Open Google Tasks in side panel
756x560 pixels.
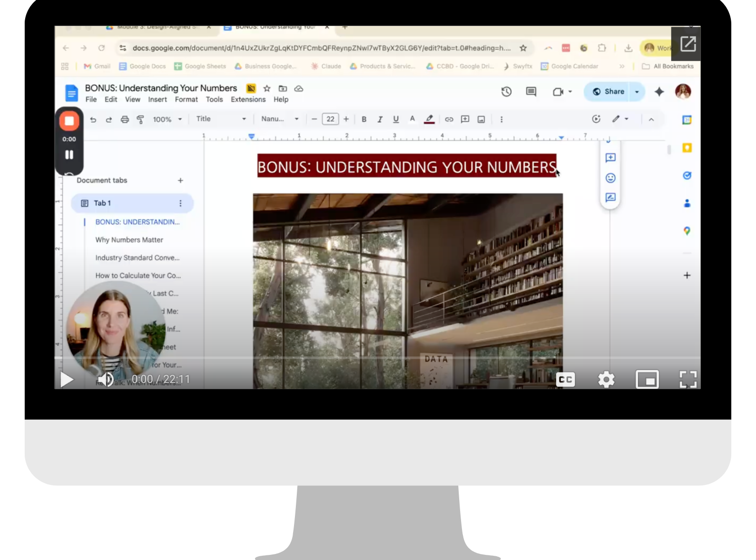687,175
